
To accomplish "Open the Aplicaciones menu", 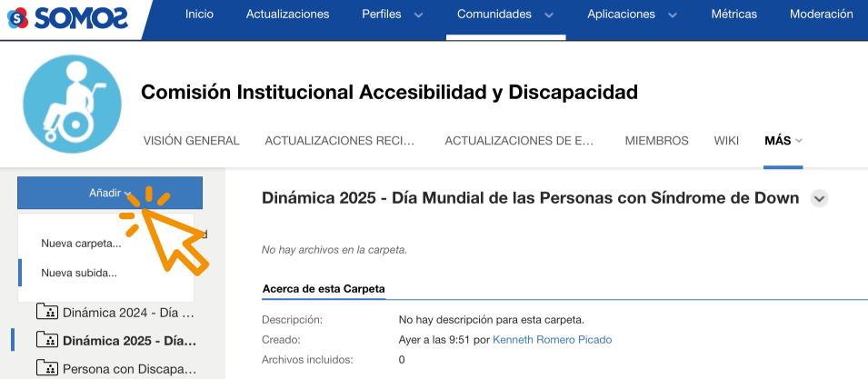I will point(621,15).
